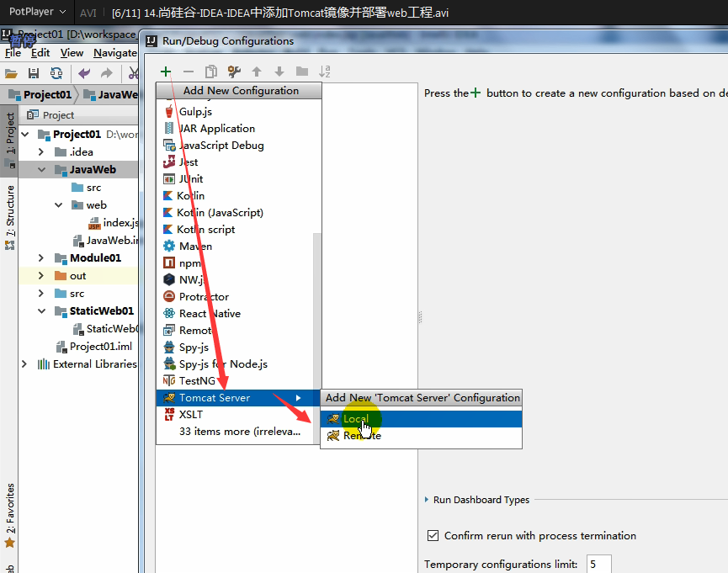
Task: Open the PotPlayer main menu dropdown
Action: [x=37, y=12]
